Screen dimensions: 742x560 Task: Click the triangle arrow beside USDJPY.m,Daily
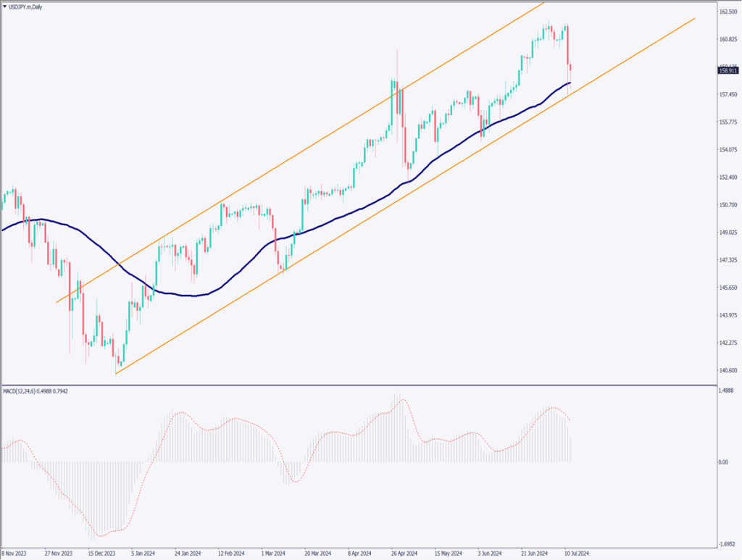point(4,6)
